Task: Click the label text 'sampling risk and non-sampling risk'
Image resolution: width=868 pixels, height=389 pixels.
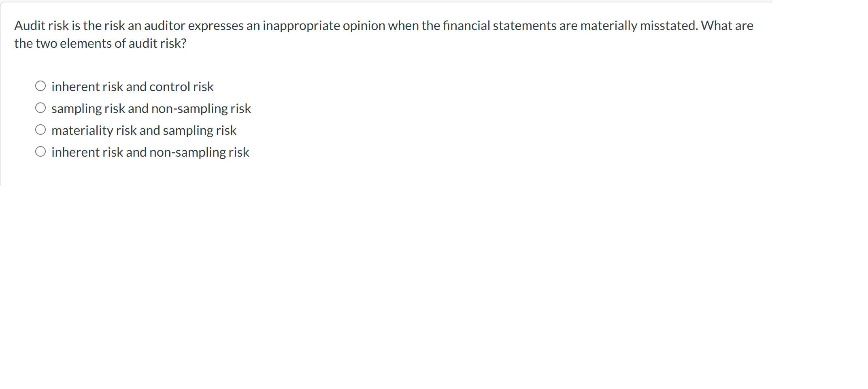Action: click(151, 108)
